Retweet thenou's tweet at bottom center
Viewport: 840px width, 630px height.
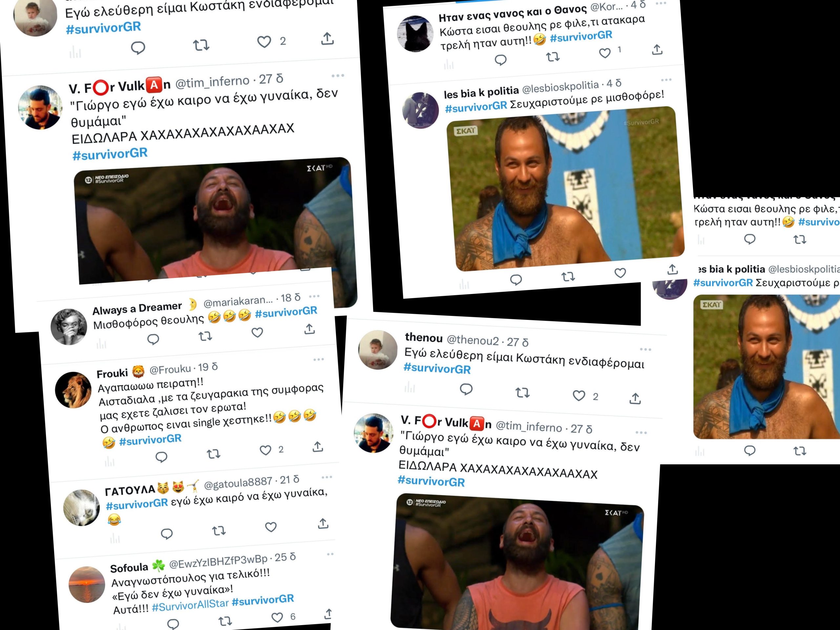(x=522, y=393)
